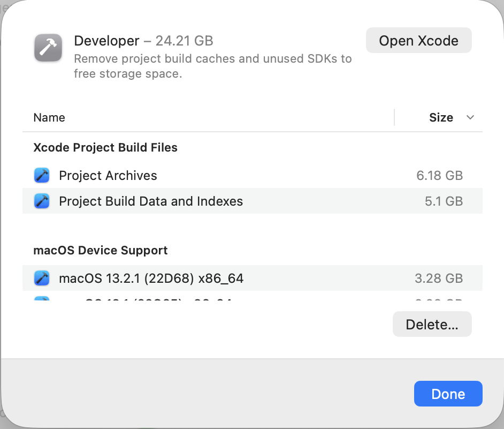Screen dimensions: 504x429
Task: Click the partially hidden icon below macOS 13.2.1
Action: [42, 298]
